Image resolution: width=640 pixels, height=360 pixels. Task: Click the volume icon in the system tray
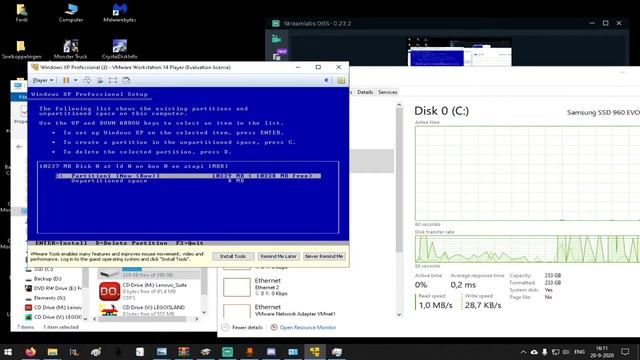566,352
